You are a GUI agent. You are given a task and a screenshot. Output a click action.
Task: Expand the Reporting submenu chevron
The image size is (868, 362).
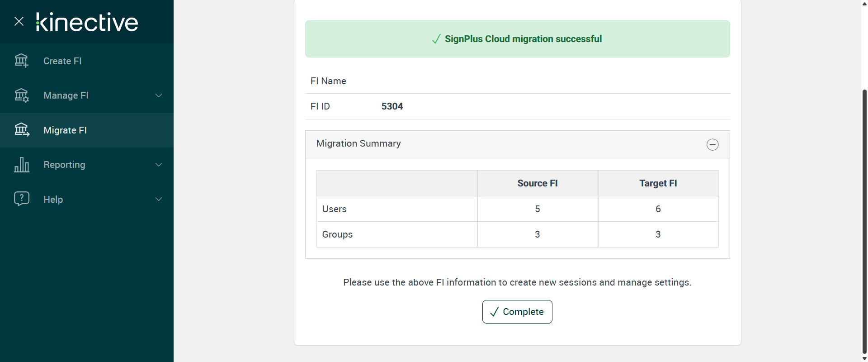(159, 165)
